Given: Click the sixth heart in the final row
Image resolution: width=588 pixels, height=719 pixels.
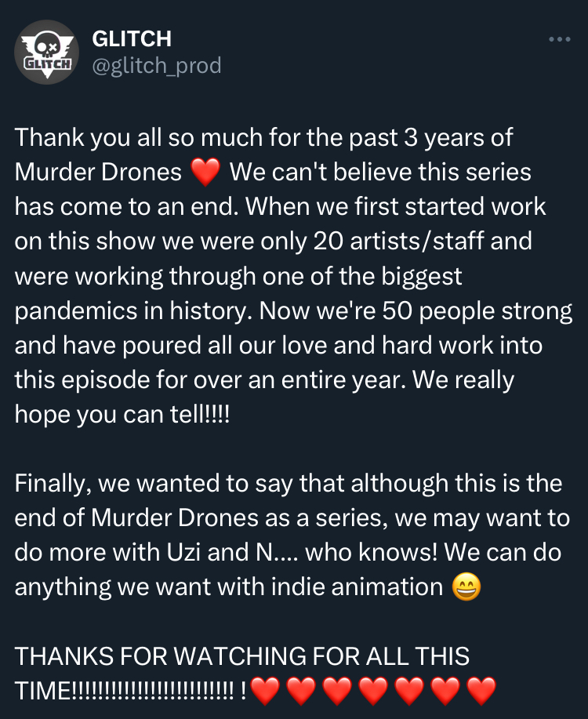Looking at the screenshot, I should [x=446, y=691].
